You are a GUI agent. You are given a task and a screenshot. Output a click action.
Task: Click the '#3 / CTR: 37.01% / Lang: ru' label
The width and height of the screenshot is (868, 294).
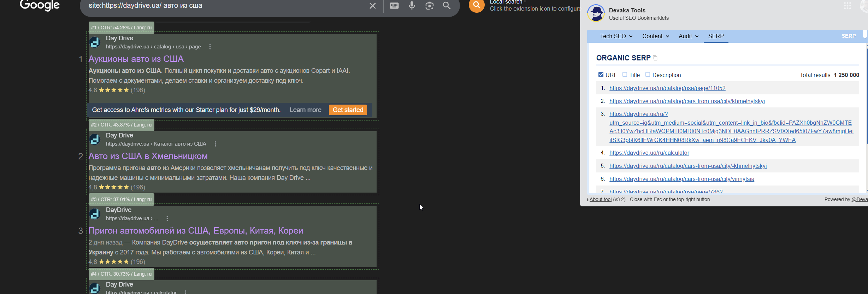[x=121, y=199]
